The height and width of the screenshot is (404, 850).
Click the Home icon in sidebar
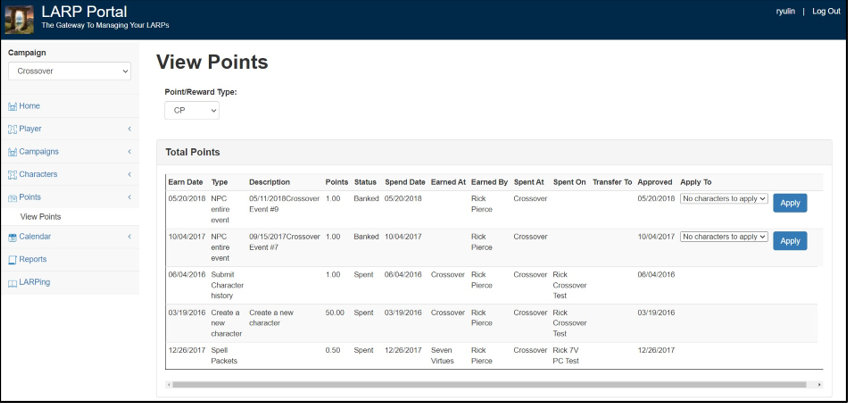(x=12, y=106)
